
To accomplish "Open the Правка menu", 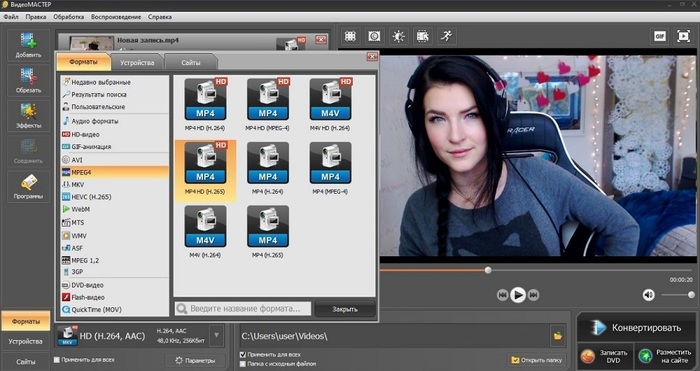I will 36,17.
